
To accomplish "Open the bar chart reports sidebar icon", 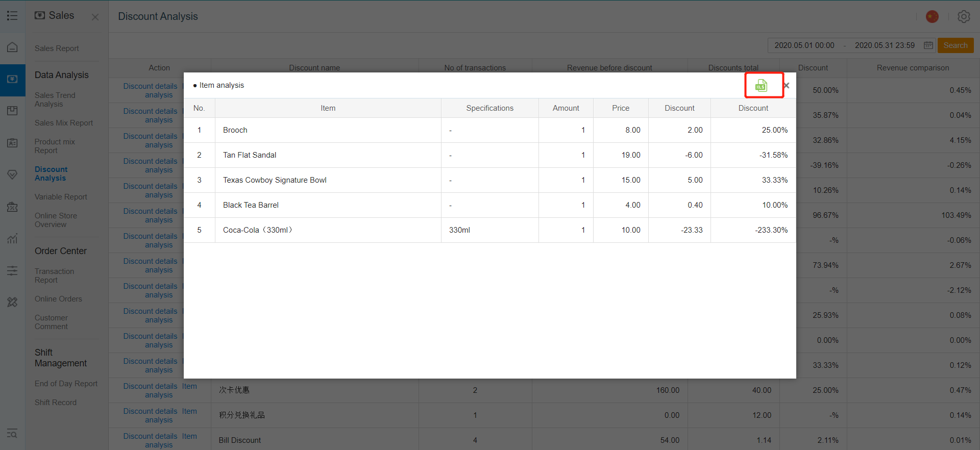I will point(12,238).
